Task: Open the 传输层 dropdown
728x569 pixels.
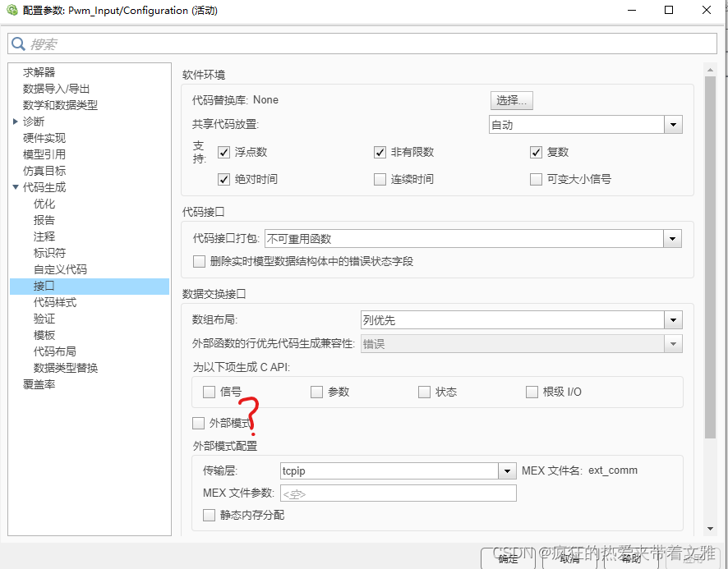Action: 507,470
